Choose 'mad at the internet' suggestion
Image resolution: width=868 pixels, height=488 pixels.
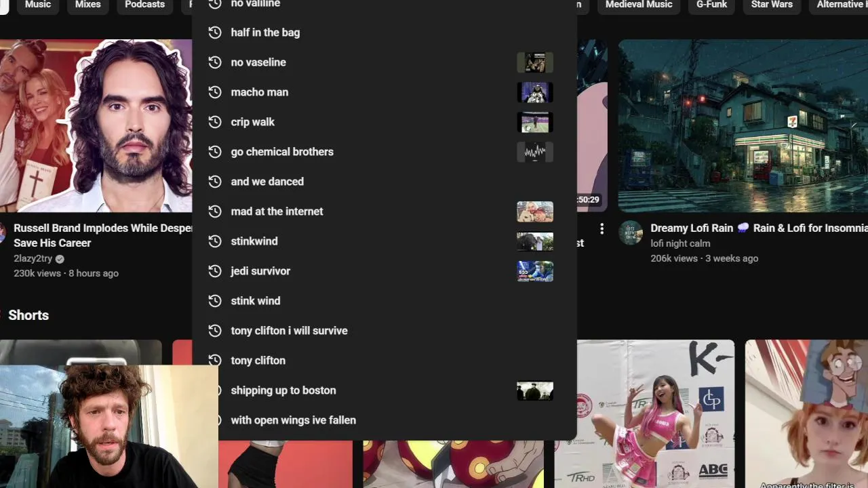coord(384,211)
